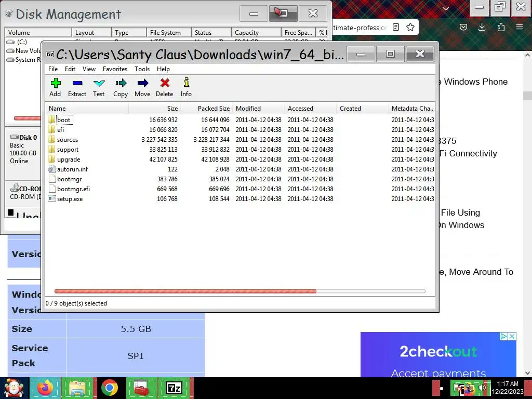Open the Tools menu in 7-Zip
This screenshot has width=532, height=399.
pyautogui.click(x=142, y=69)
